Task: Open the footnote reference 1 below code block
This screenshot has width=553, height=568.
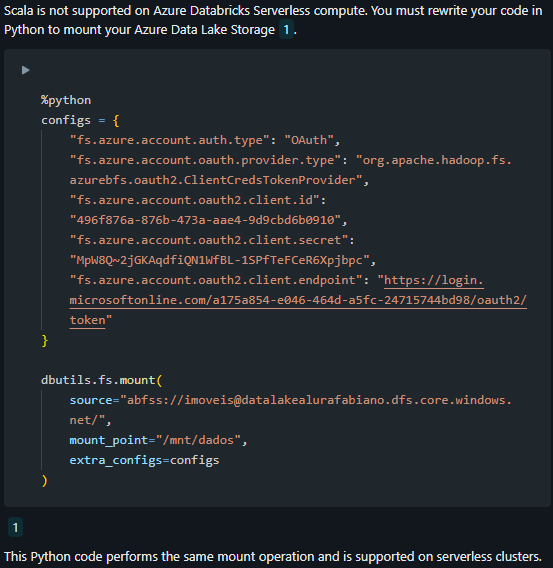Action: 15,527
